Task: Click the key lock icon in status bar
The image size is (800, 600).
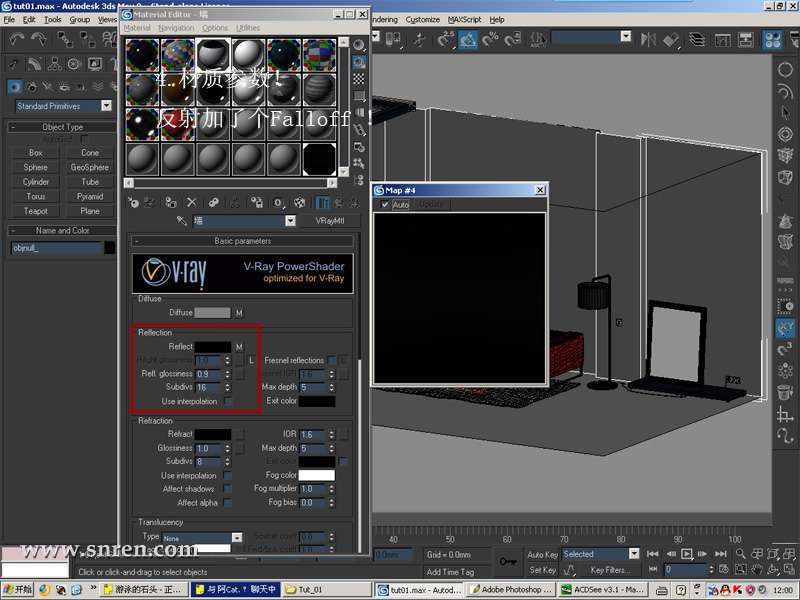Action: tap(509, 561)
